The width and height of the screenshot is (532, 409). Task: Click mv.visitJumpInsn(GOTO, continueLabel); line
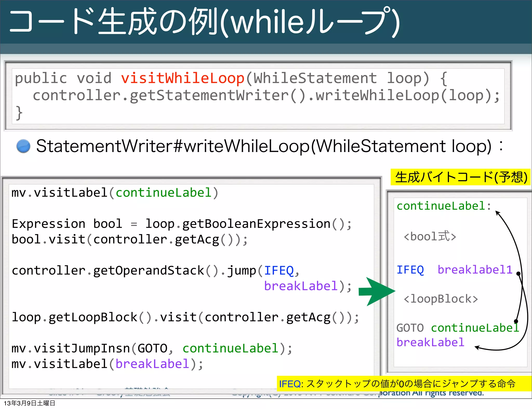point(152,349)
